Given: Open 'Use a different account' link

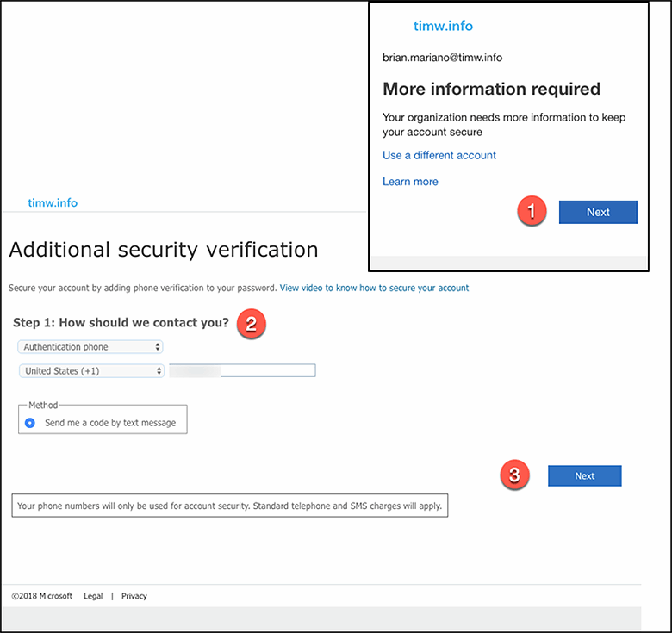Looking at the screenshot, I should (x=439, y=156).
